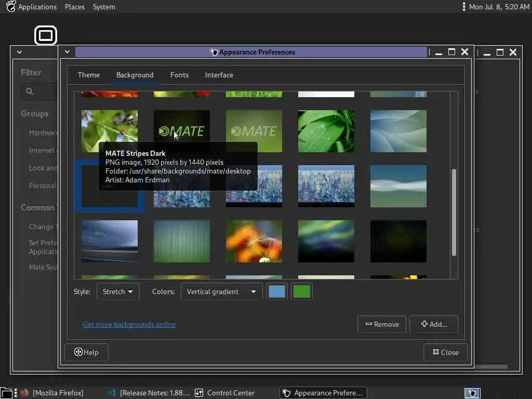The image size is (532, 399).
Task: Switch to Release Notes taskbar window
Action: (x=149, y=393)
